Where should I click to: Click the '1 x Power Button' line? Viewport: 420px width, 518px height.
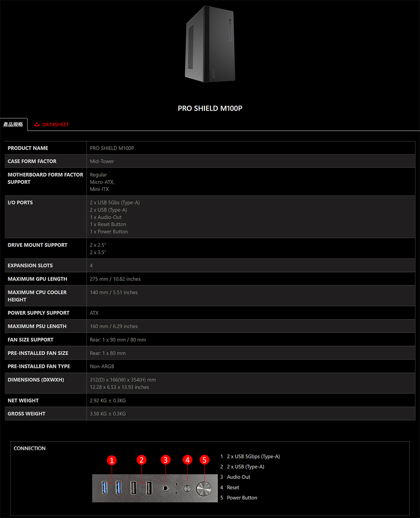click(109, 232)
